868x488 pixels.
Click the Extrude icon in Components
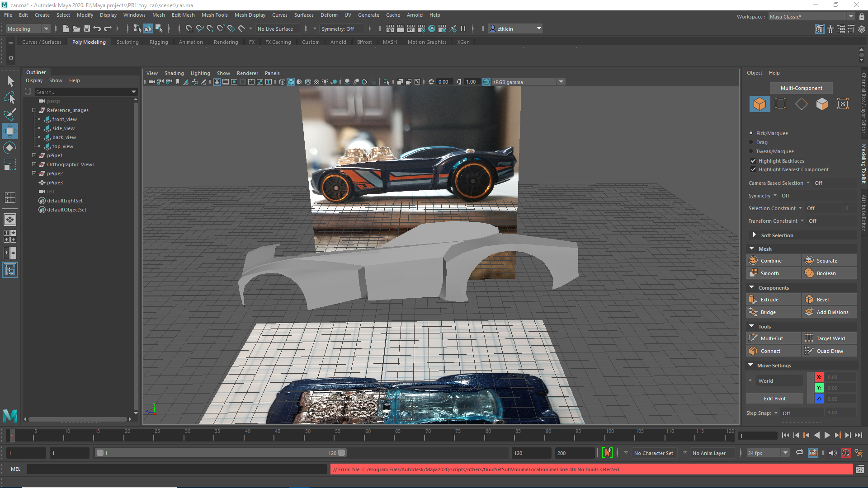pos(753,300)
